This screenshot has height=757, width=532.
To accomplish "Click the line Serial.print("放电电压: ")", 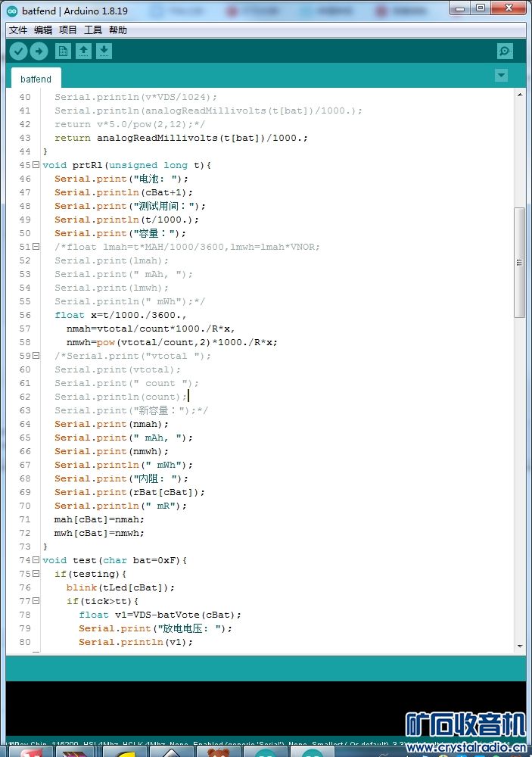I will pos(155,628).
